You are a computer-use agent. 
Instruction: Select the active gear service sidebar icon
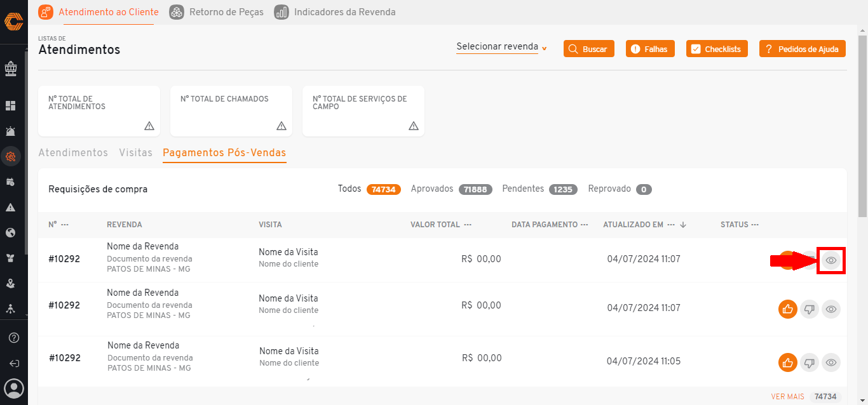tap(10, 156)
